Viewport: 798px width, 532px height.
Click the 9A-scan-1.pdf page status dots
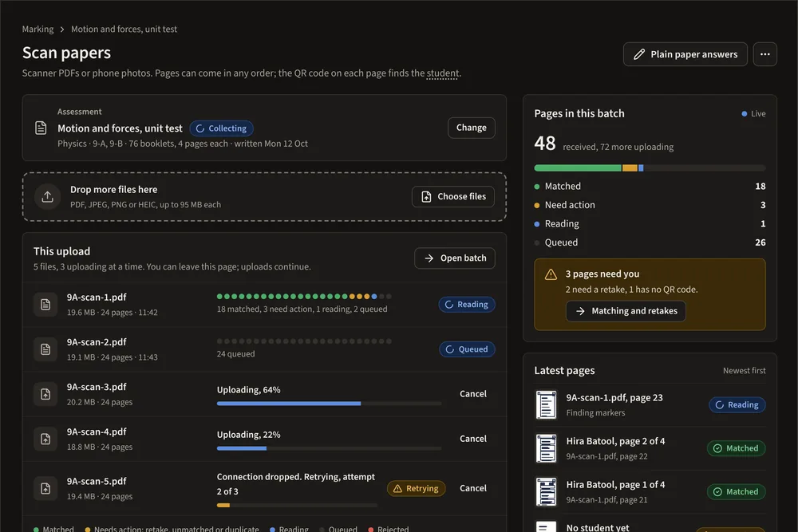point(304,296)
